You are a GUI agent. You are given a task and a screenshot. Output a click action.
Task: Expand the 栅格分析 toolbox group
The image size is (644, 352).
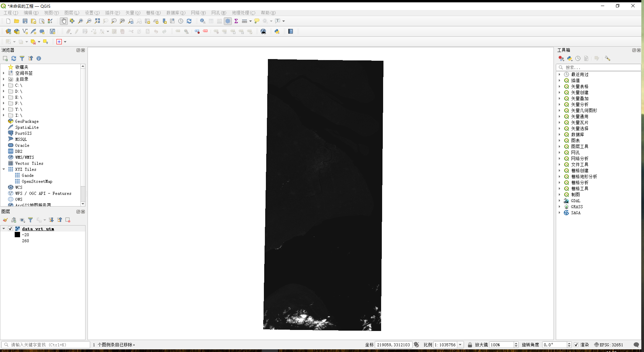pos(559,183)
